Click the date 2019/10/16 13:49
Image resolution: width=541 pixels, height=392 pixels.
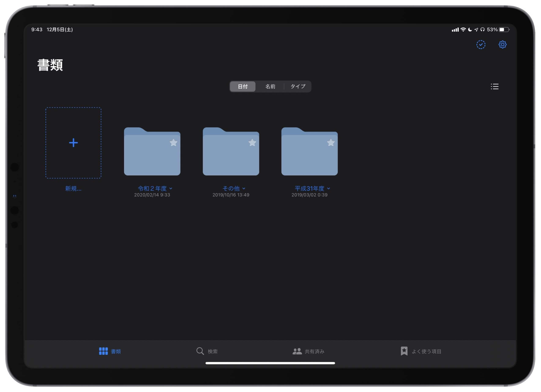pyautogui.click(x=231, y=195)
